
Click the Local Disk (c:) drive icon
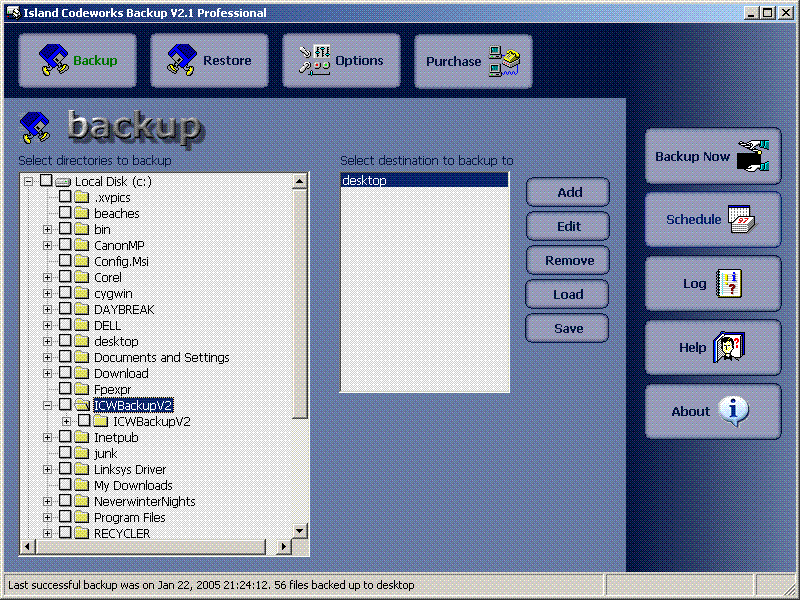pyautogui.click(x=63, y=182)
